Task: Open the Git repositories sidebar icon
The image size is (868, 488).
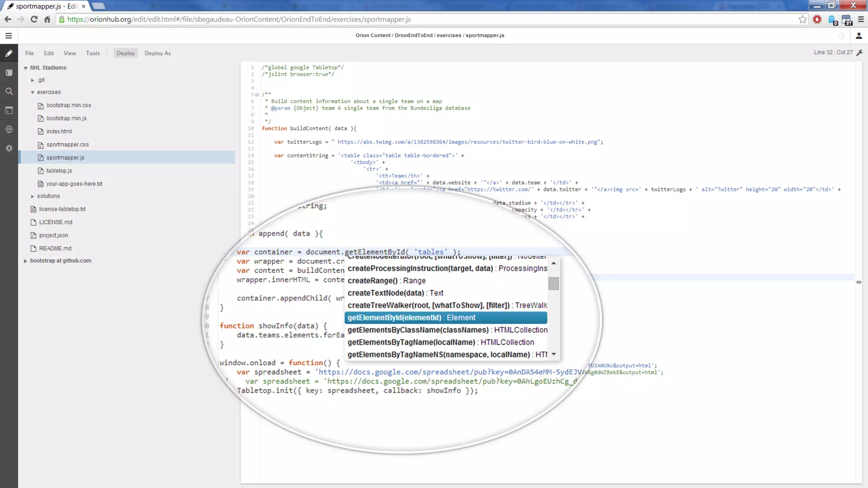Action: (9, 72)
